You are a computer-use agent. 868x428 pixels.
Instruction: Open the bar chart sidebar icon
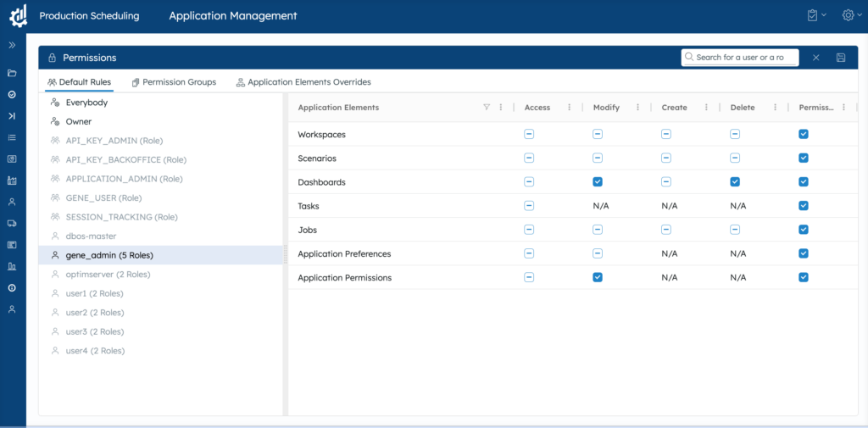click(12, 266)
